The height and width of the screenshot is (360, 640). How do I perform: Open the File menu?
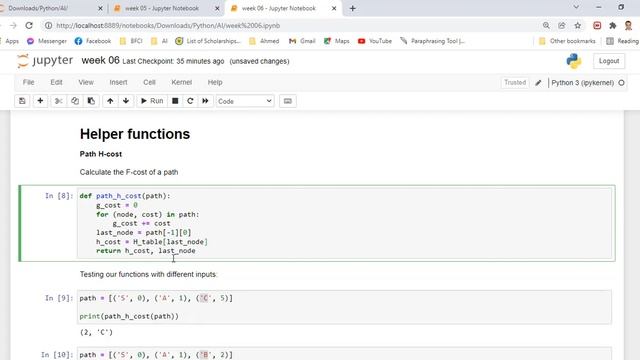click(x=29, y=82)
